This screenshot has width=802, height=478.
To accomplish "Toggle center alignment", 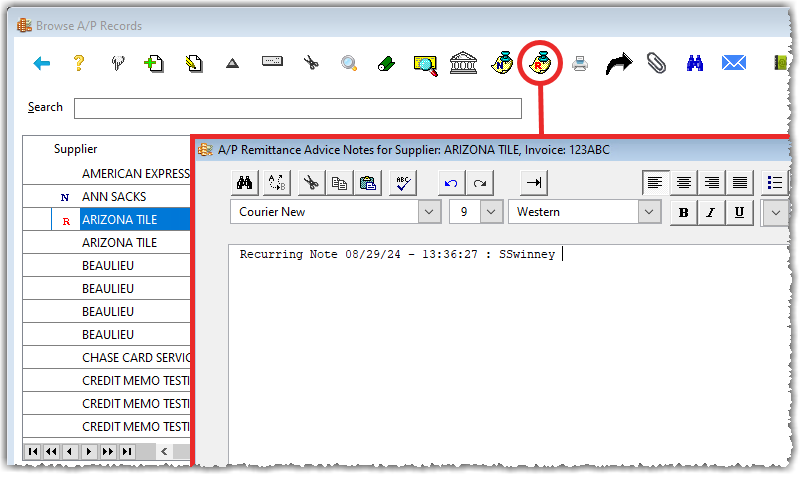I will point(684,183).
